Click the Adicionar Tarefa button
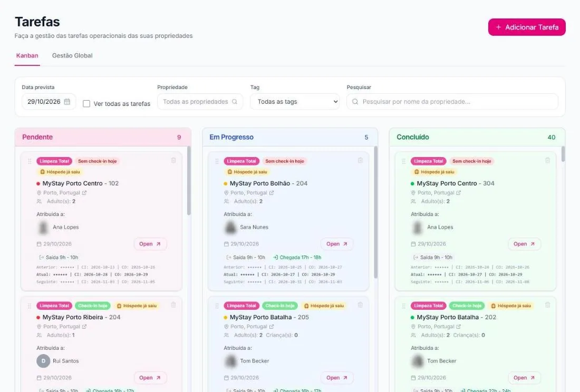The height and width of the screenshot is (392, 580). (x=527, y=27)
